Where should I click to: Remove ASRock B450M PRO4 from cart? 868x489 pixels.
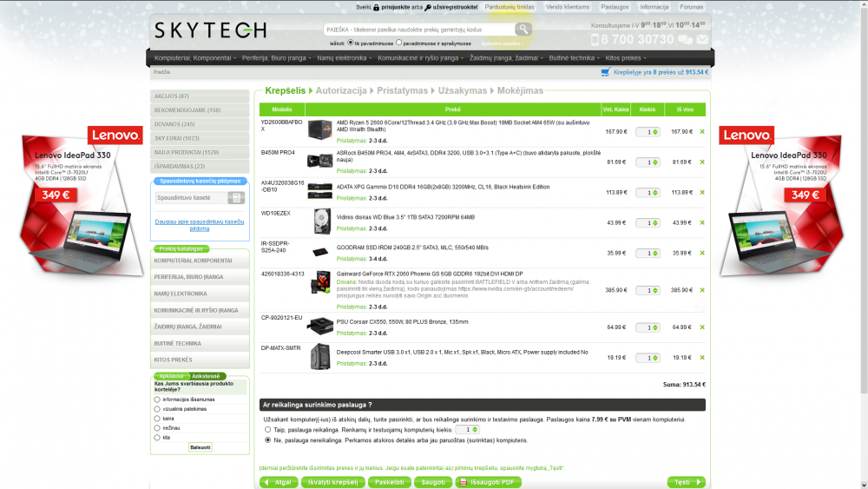coord(702,162)
